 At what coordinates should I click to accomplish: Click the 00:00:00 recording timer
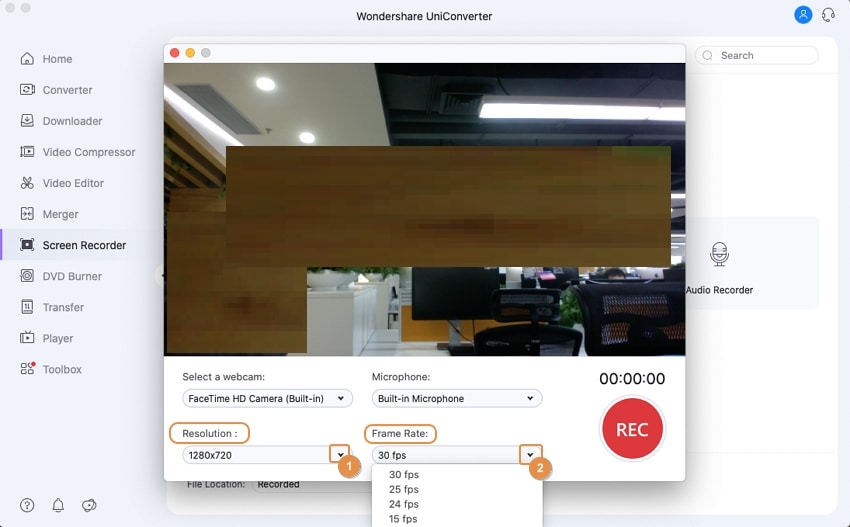click(632, 378)
